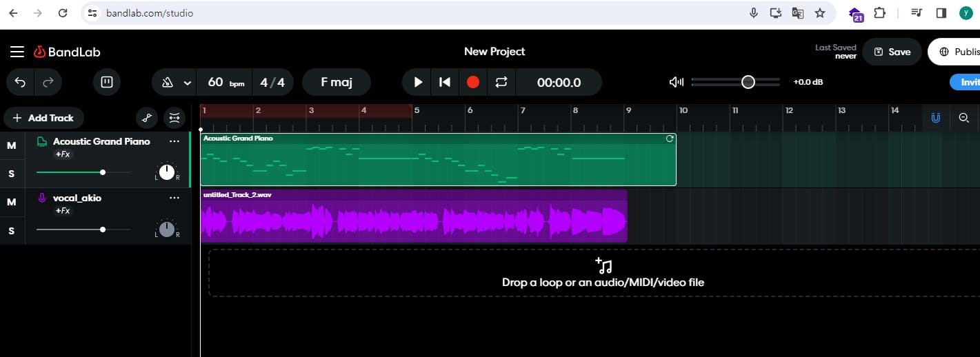The height and width of the screenshot is (357, 980).
Task: Publish the project
Action: coord(954,52)
